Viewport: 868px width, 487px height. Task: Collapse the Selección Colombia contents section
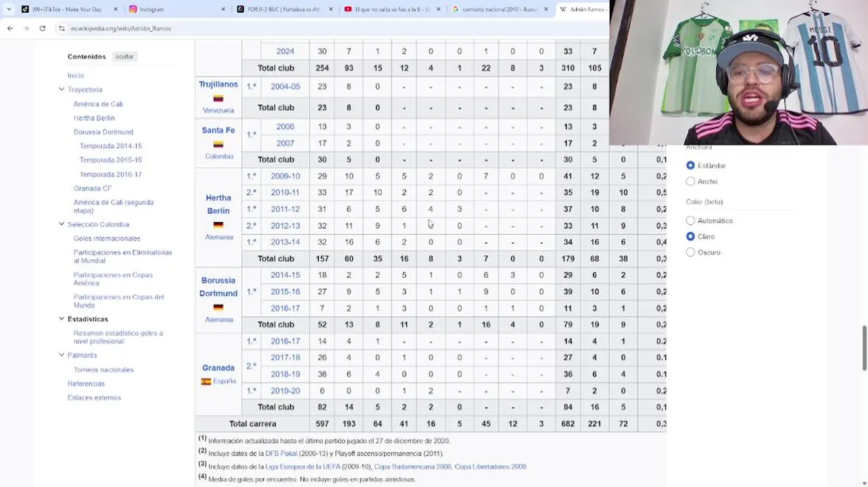(62, 224)
